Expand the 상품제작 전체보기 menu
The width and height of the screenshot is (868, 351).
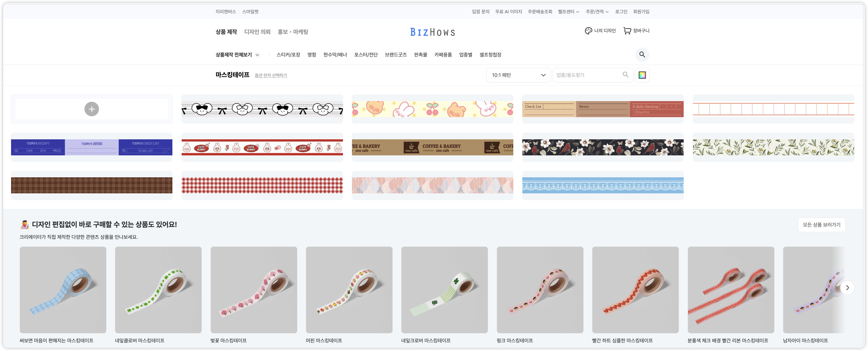click(237, 55)
